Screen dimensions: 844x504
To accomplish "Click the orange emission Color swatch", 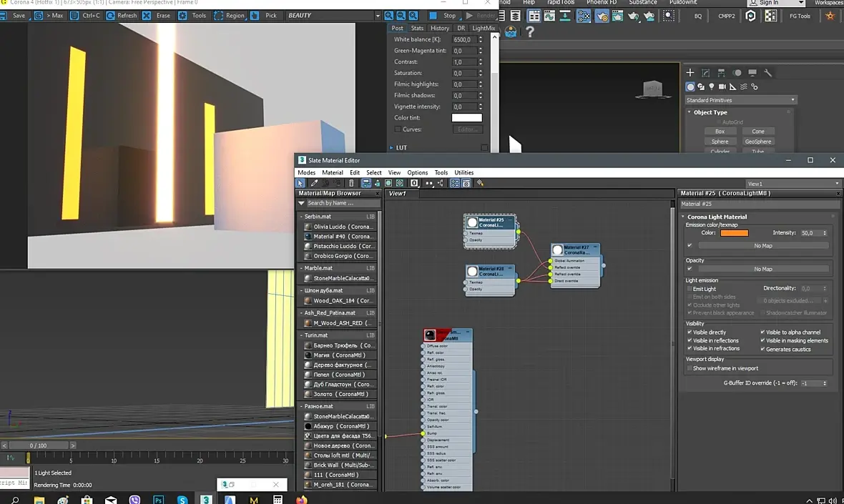I will (x=734, y=233).
